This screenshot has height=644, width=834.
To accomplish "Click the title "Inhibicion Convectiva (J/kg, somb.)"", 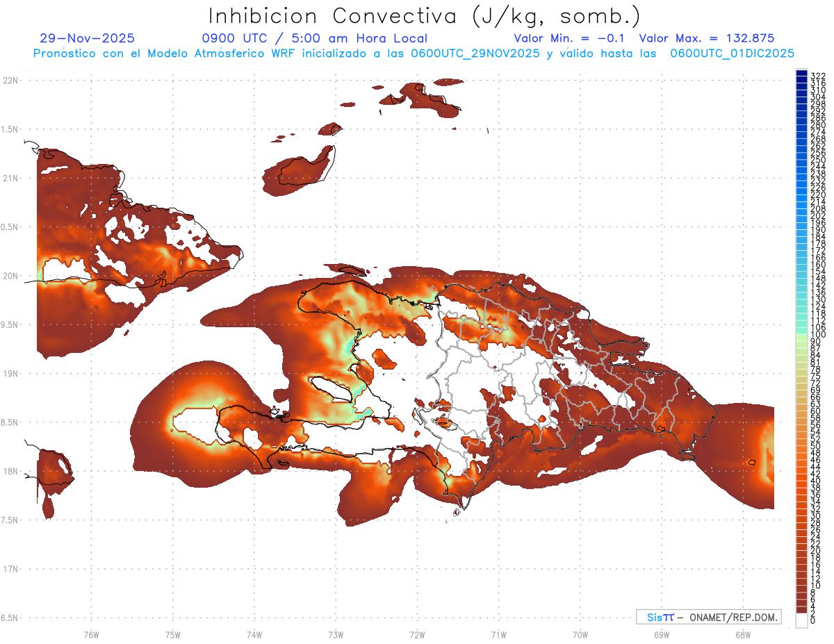I will 425,16.
